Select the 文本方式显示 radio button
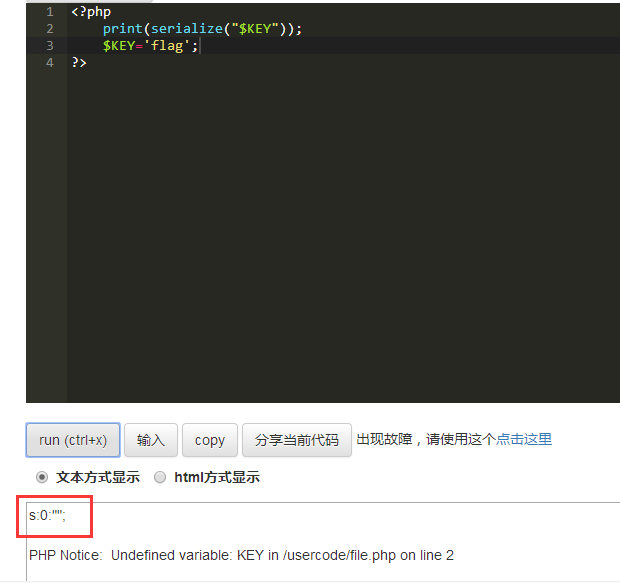Image resolution: width=620 pixels, height=583 pixels. click(42, 477)
